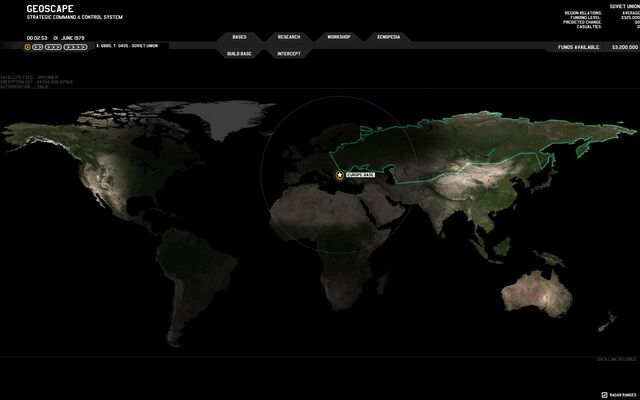Screen dimensions: 640x400
Task: Open the Xenopedia tab
Action: point(388,37)
